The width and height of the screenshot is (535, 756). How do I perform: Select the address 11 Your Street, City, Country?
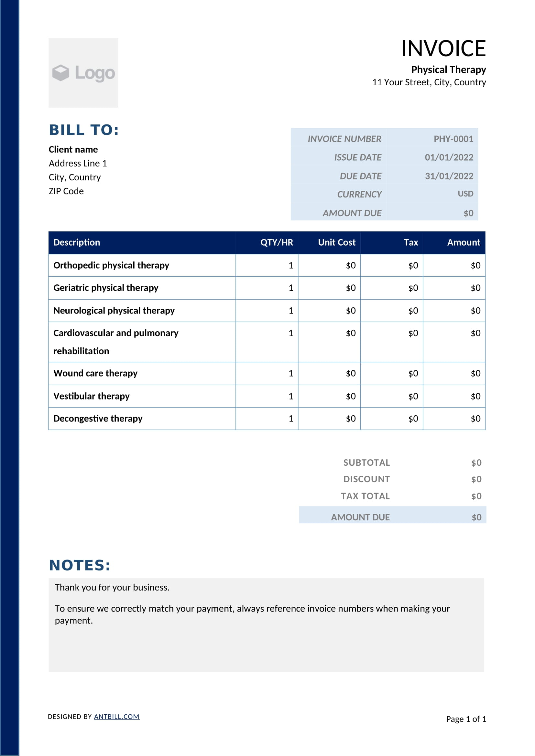[x=429, y=82]
